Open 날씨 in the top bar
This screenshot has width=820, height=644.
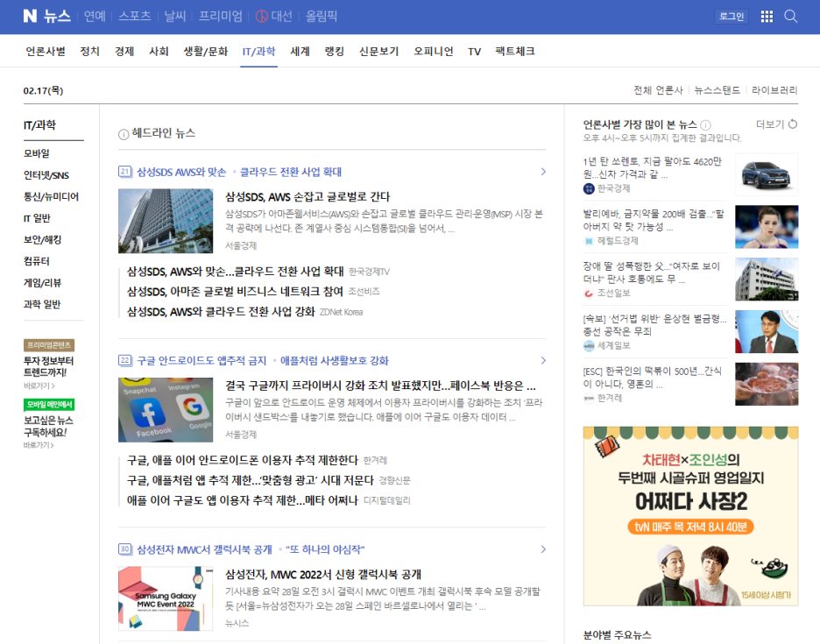tap(174, 17)
